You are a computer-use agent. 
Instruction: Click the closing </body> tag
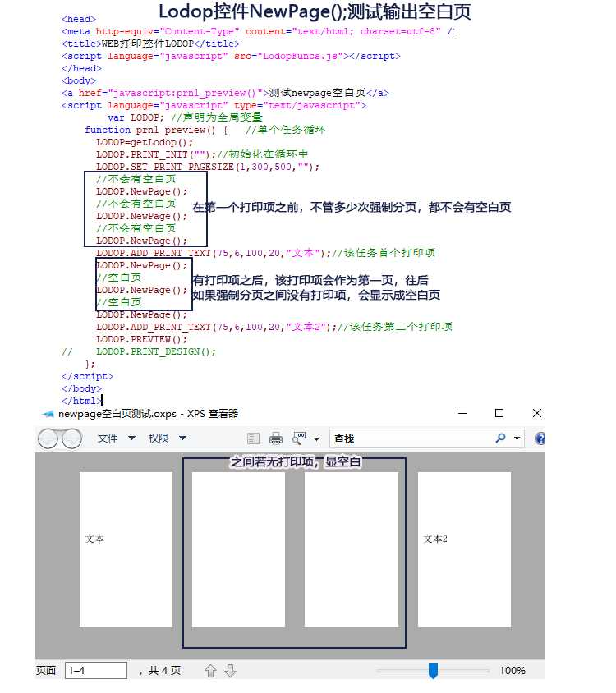[81, 388]
